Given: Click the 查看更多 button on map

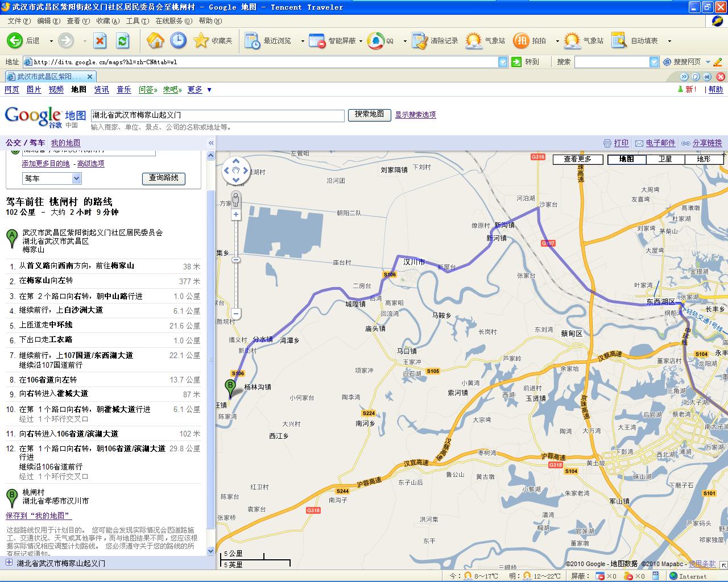Looking at the screenshot, I should coord(577,159).
